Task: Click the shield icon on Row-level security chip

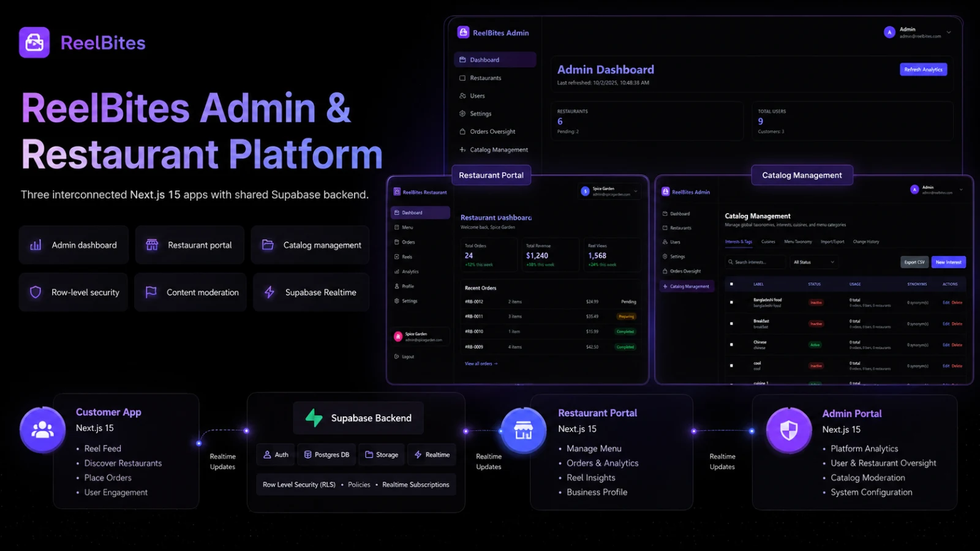Action: 36,293
